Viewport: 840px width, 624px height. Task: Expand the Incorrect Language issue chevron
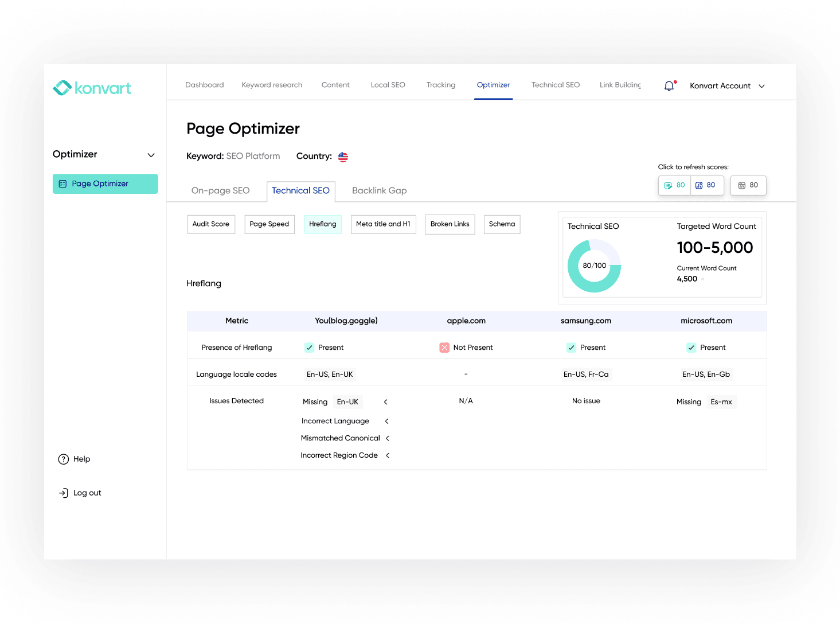[387, 421]
